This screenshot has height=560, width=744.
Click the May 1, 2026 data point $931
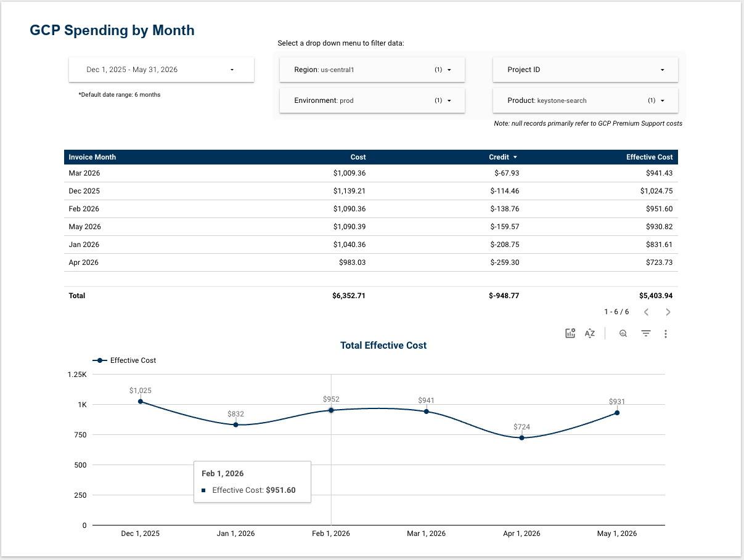(x=617, y=413)
